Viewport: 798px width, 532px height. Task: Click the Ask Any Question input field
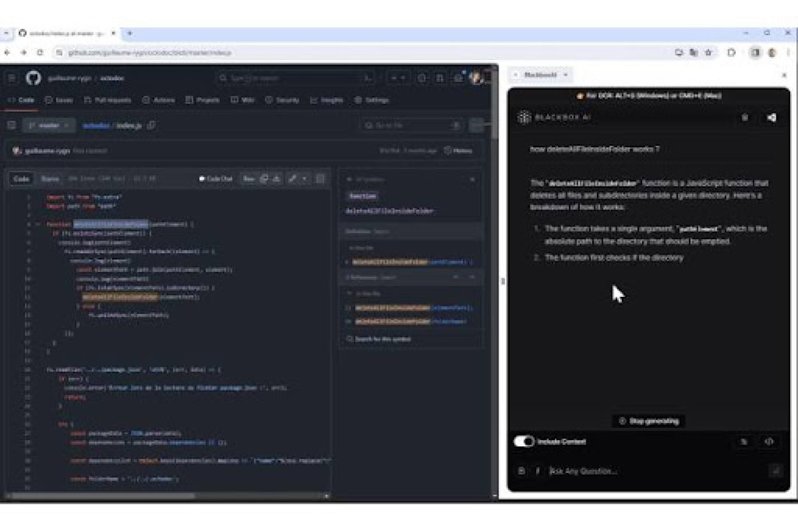[657, 471]
